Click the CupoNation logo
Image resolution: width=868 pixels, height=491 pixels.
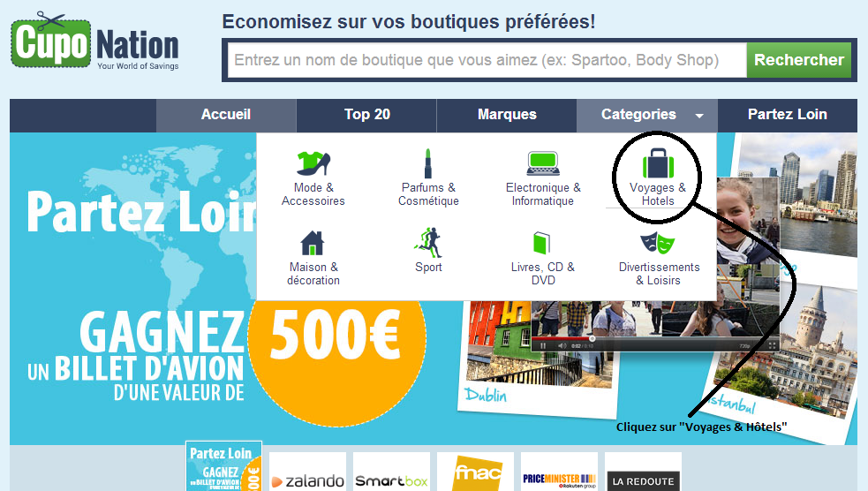click(94, 42)
